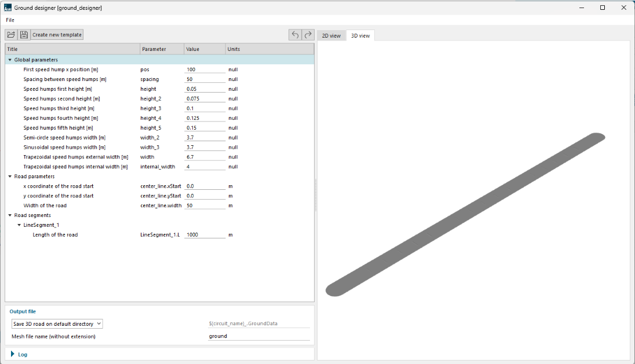Open the File menu
This screenshot has height=364, width=635.
(x=10, y=20)
